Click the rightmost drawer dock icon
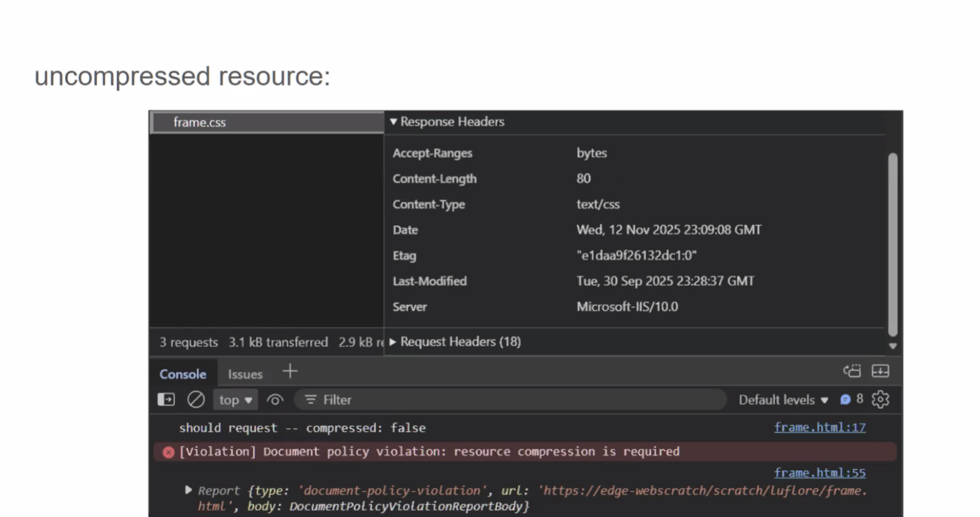Image resolution: width=980 pixels, height=517 pixels. (x=880, y=371)
